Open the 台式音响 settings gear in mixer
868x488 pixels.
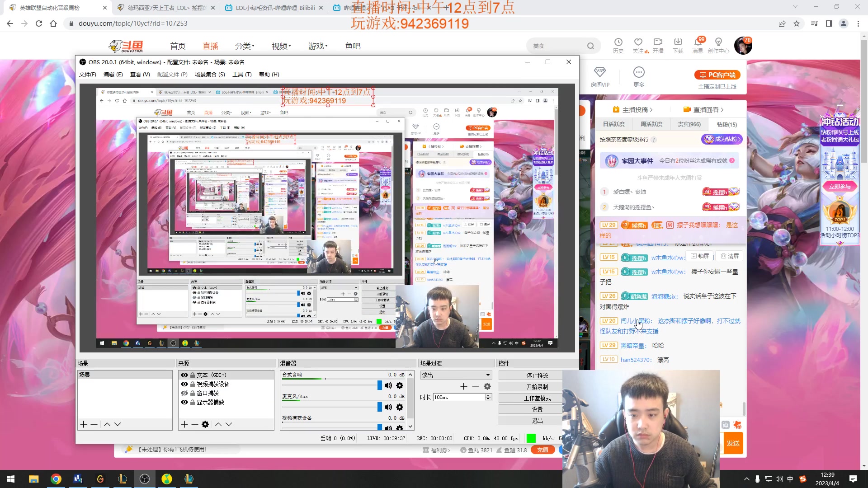(400, 385)
